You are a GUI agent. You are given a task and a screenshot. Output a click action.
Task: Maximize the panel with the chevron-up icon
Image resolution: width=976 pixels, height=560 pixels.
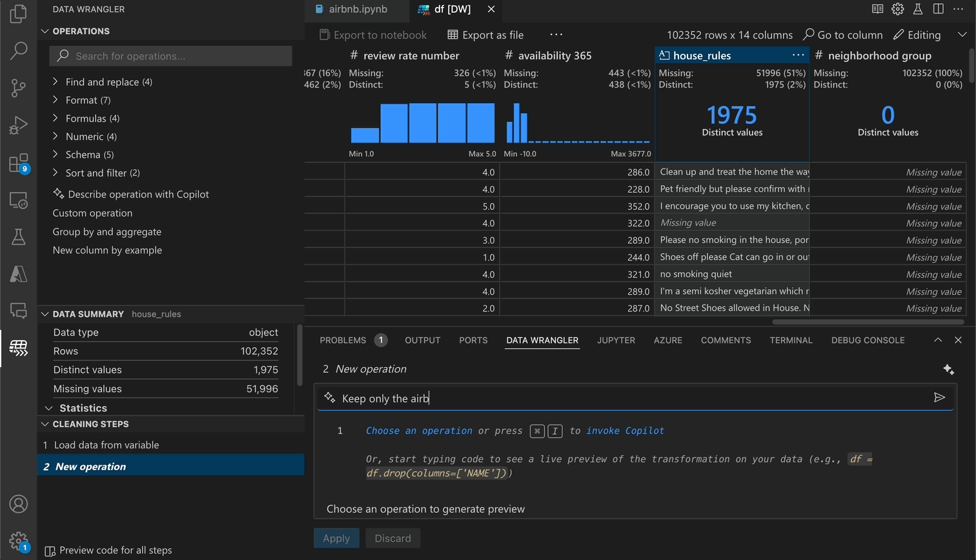(x=938, y=340)
